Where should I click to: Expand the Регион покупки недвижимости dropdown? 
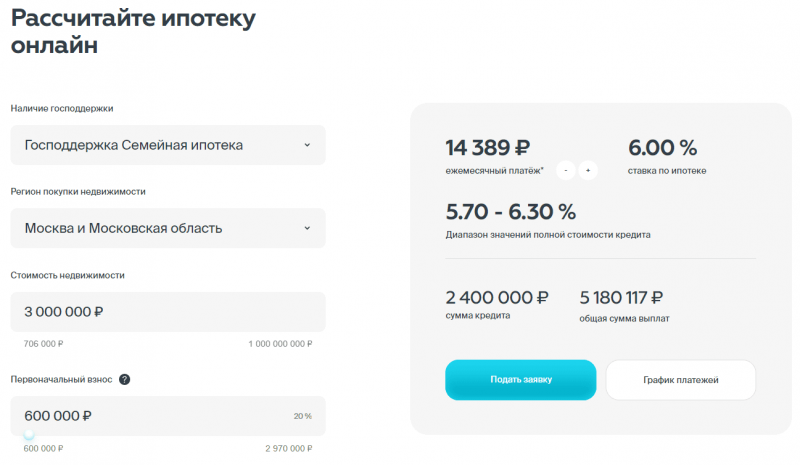pos(167,228)
